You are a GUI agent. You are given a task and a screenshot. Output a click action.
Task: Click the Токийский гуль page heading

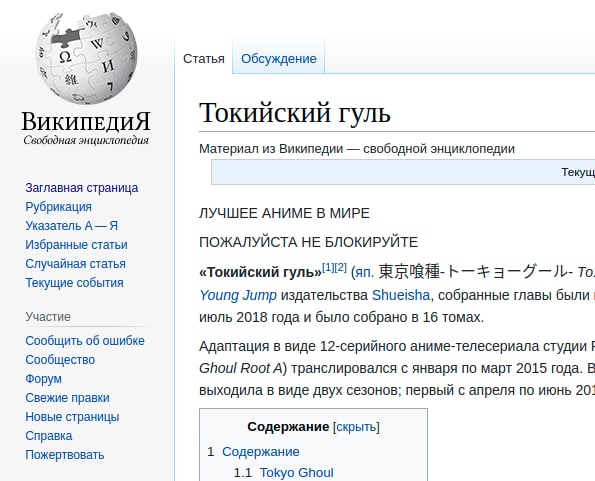(295, 113)
